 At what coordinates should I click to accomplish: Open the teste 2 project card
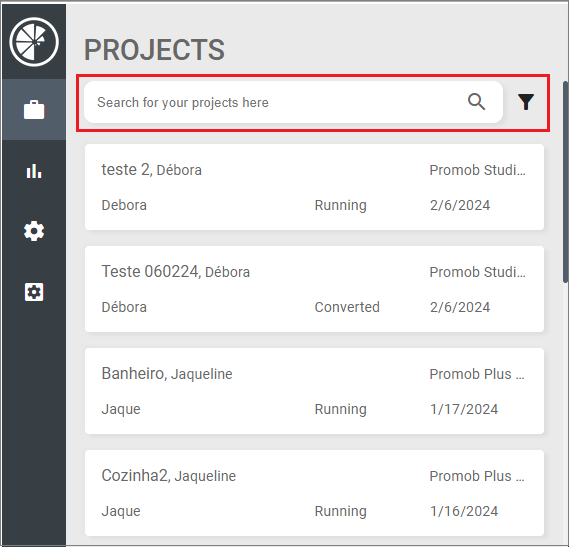(314, 187)
